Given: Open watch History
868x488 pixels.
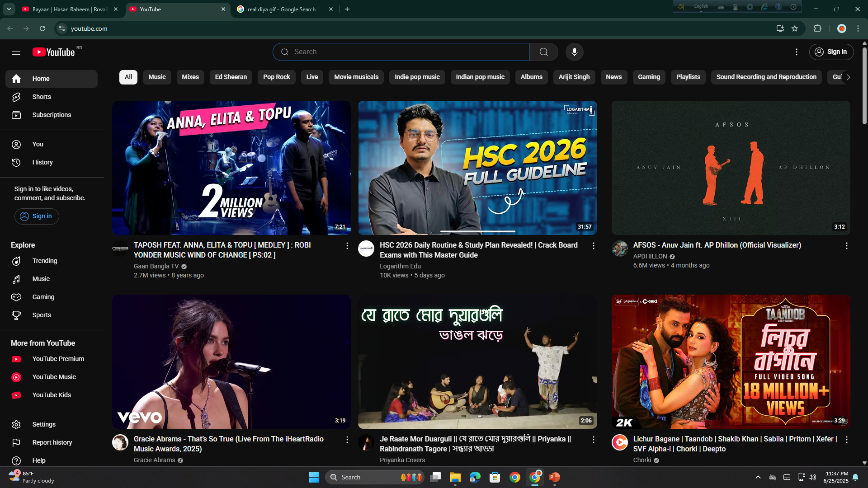Looking at the screenshot, I should point(52,162).
